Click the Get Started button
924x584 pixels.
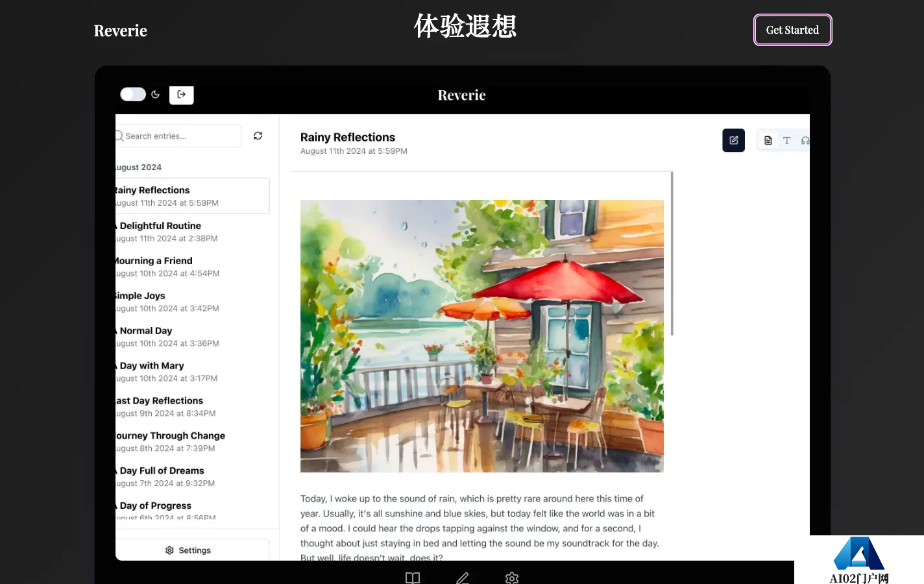click(x=792, y=30)
